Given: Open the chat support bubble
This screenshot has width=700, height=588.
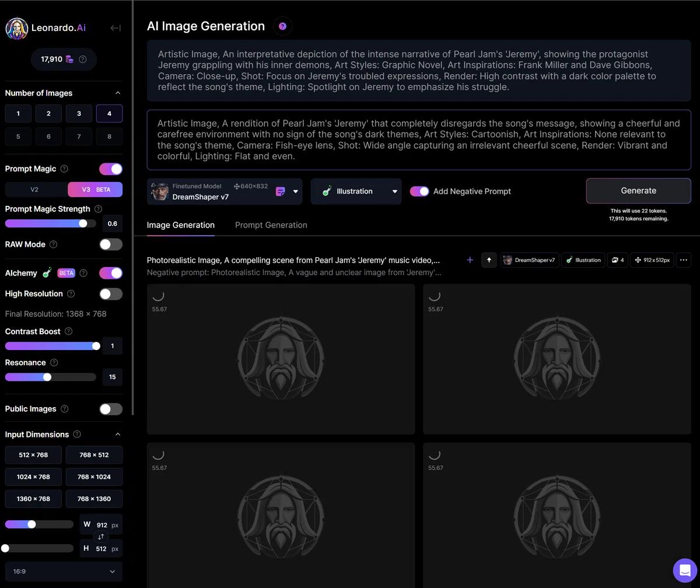Looking at the screenshot, I should tap(685, 570).
